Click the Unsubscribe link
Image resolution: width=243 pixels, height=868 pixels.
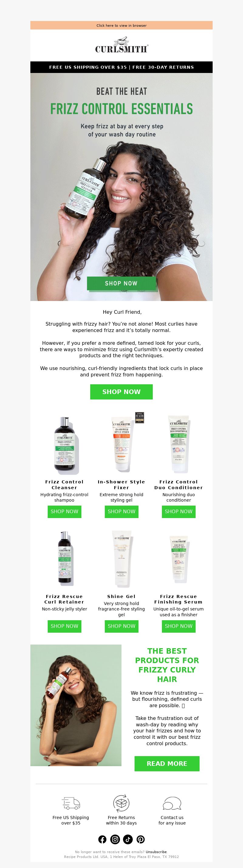point(156,852)
